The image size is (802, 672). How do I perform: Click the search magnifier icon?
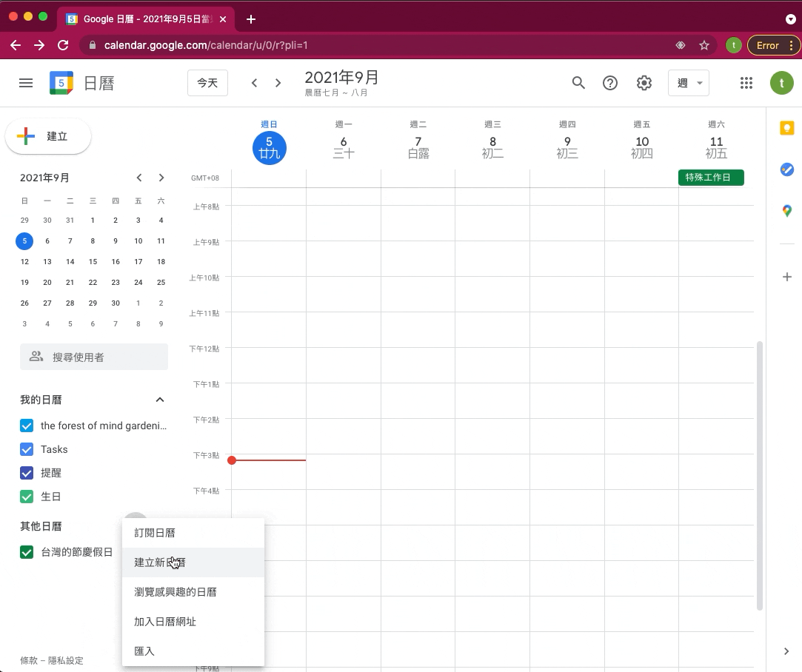[x=578, y=83]
